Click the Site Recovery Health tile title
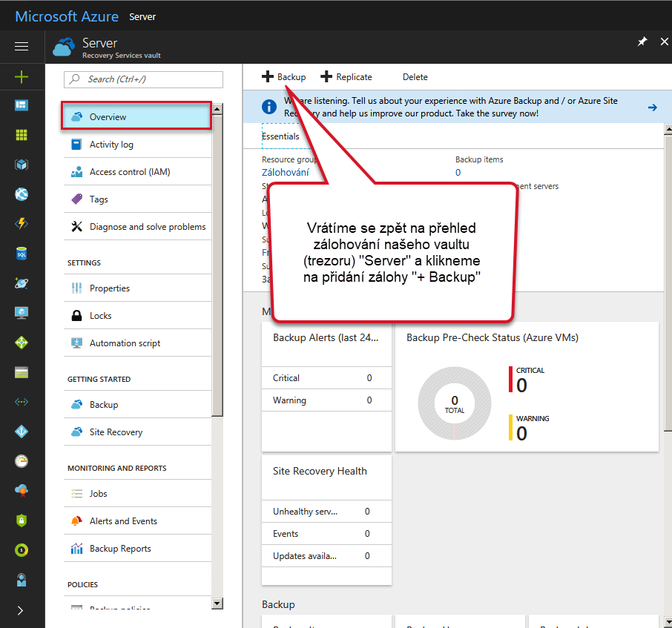The height and width of the screenshot is (628, 672). coord(320,472)
